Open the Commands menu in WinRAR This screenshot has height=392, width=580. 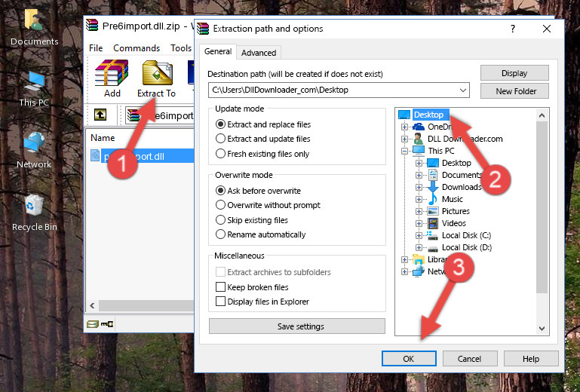137,48
